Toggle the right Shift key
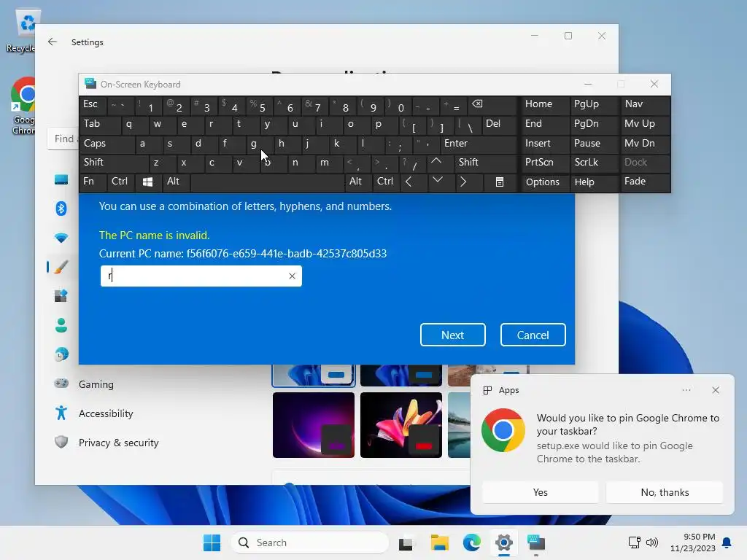 click(486, 163)
